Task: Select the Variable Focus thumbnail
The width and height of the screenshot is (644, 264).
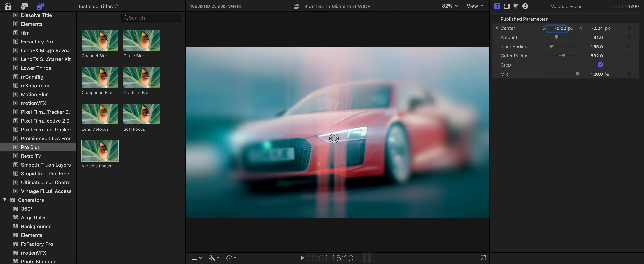Action: 100,151
